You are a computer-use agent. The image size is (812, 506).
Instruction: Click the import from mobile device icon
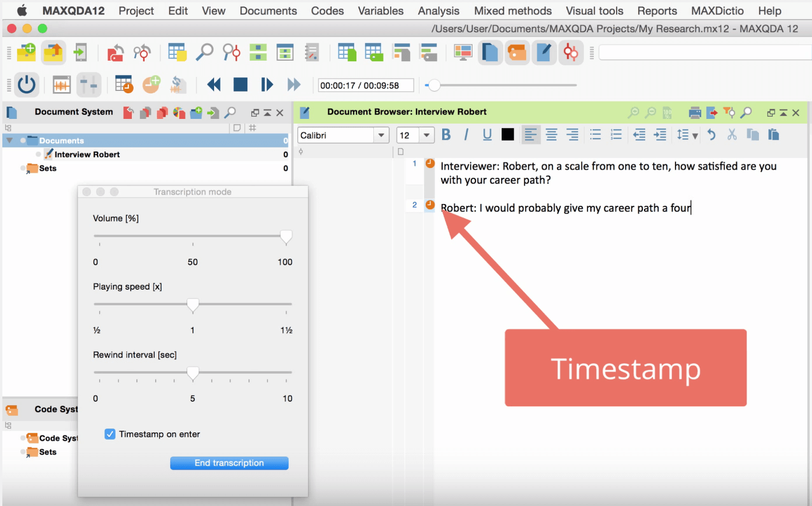click(80, 52)
